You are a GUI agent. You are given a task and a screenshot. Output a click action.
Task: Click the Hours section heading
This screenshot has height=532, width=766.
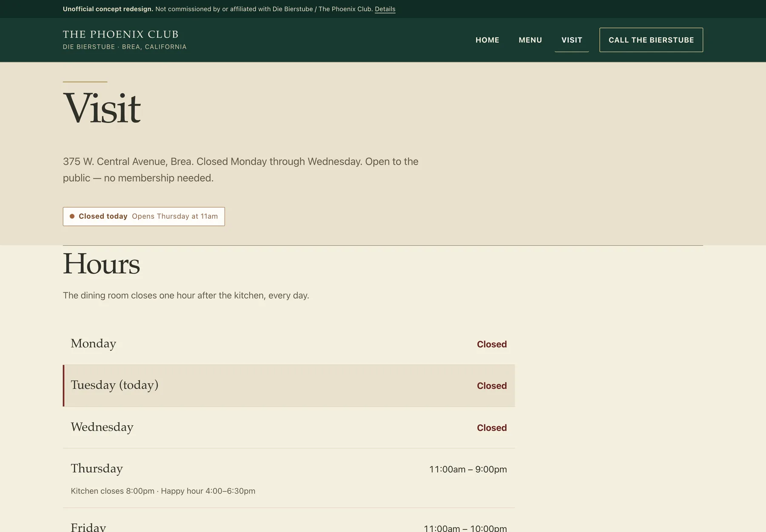click(x=101, y=264)
